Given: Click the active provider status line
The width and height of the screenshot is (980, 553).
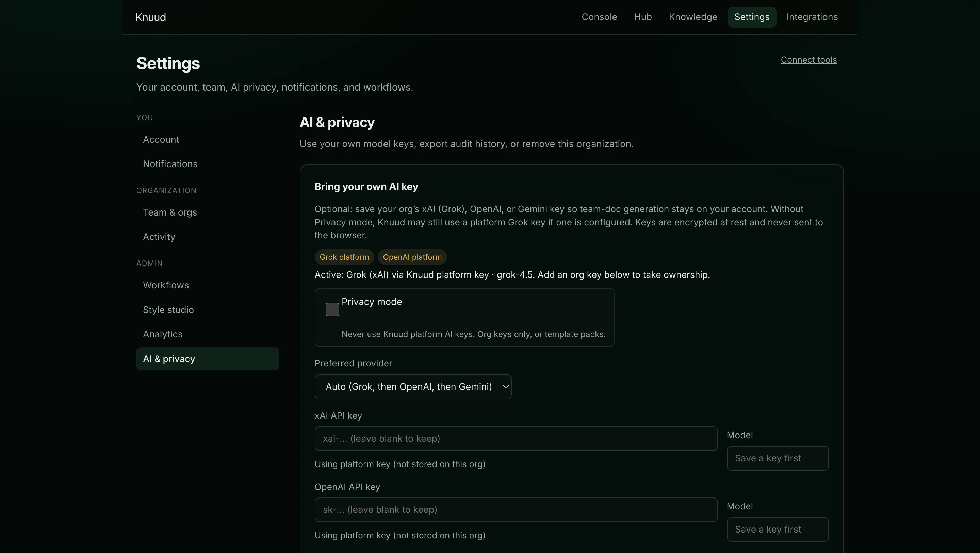Looking at the screenshot, I should (512, 275).
